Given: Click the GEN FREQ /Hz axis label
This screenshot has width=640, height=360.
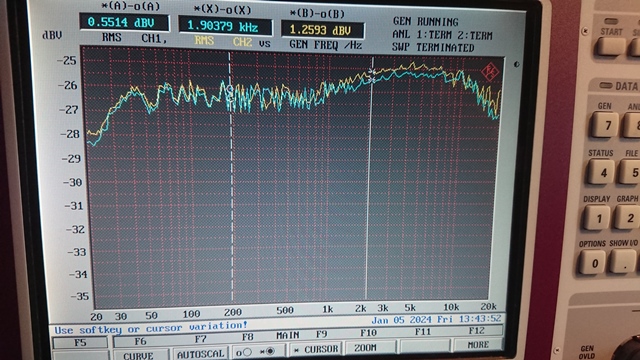Looking at the screenshot, I should [325, 45].
